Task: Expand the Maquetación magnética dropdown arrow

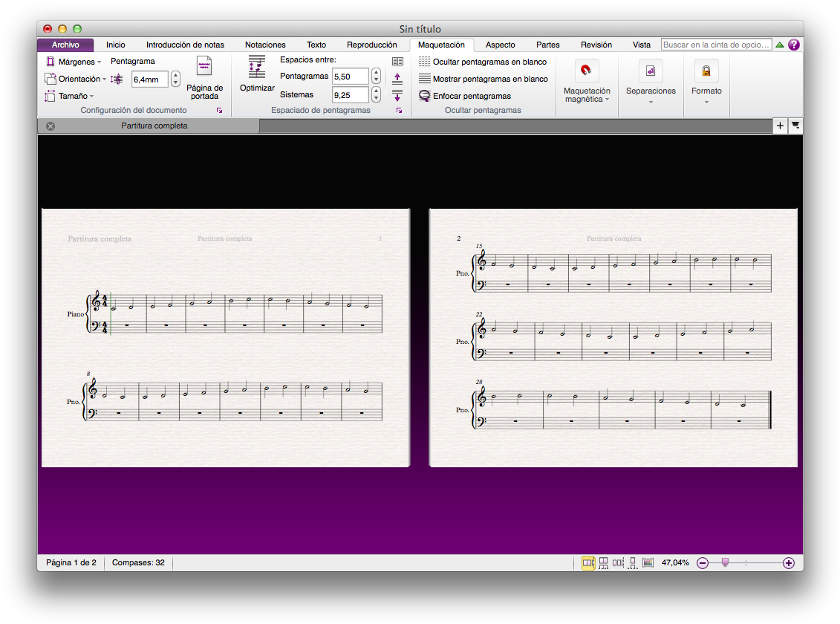Action: point(607,100)
